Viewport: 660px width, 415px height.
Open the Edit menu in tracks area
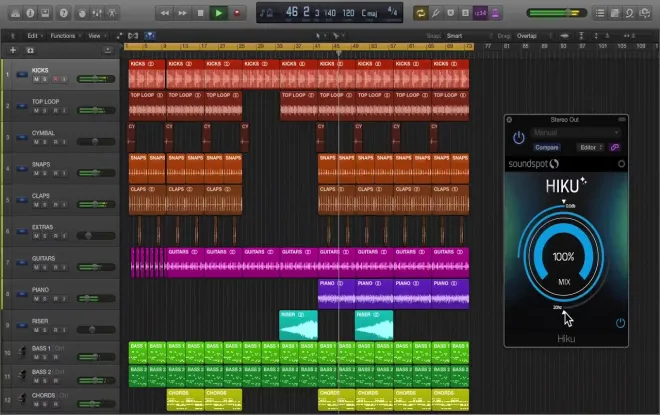pos(35,36)
